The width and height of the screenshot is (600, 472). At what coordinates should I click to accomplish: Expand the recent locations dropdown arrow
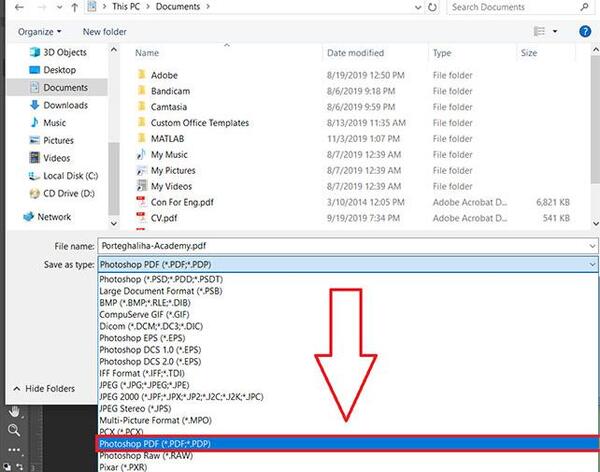[59, 7]
